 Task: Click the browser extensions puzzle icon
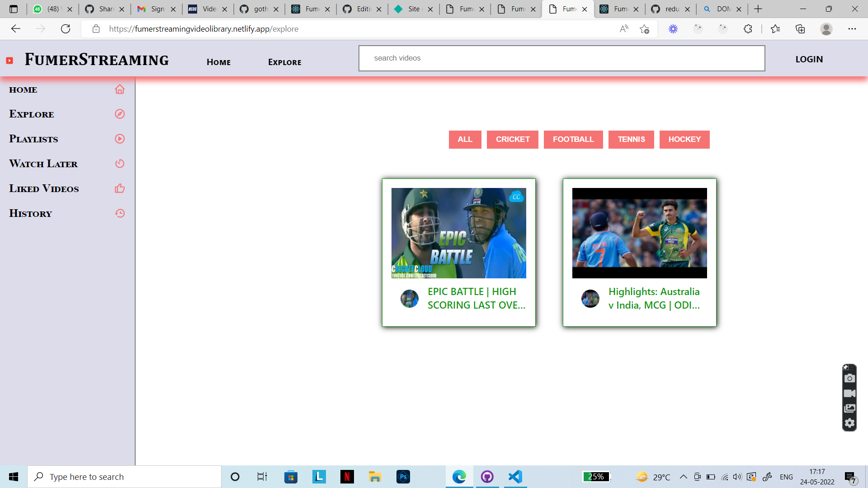748,29
